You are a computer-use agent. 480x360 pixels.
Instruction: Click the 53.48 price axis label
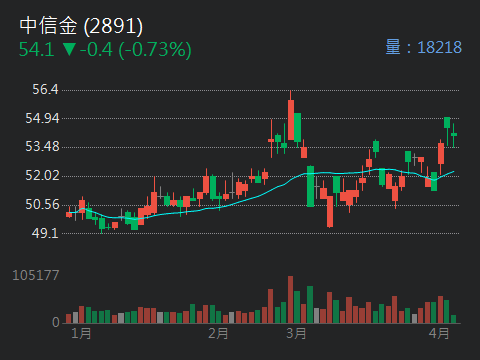tap(42, 147)
